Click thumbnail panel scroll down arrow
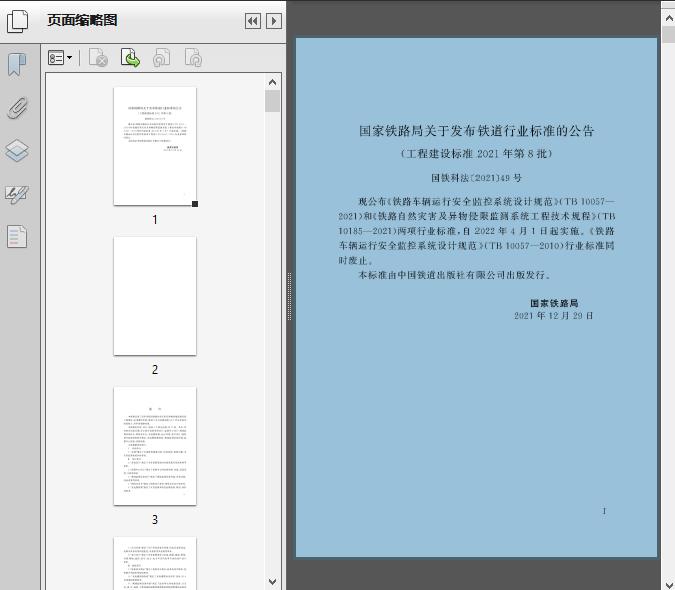The image size is (675, 590). (x=272, y=581)
